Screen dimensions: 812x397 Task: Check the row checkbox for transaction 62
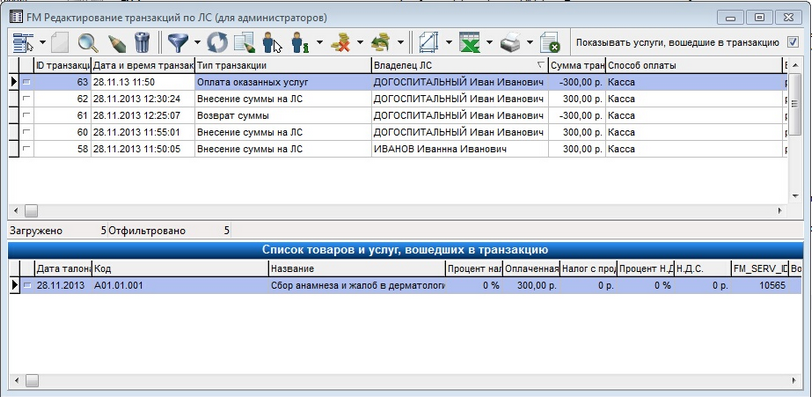pyautogui.click(x=26, y=98)
